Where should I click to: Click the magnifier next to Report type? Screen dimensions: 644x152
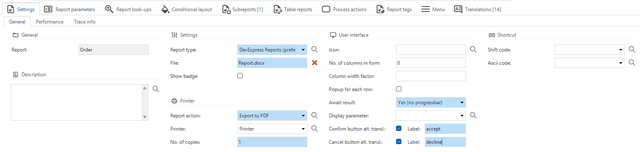pyautogui.click(x=315, y=49)
